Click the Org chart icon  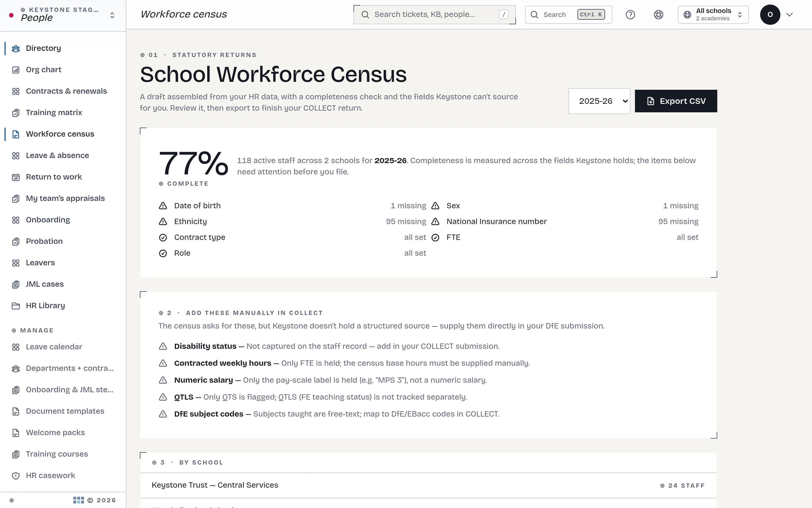[16, 70]
